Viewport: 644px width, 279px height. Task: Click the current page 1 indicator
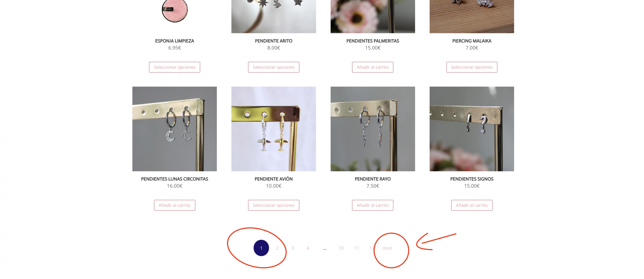click(261, 248)
